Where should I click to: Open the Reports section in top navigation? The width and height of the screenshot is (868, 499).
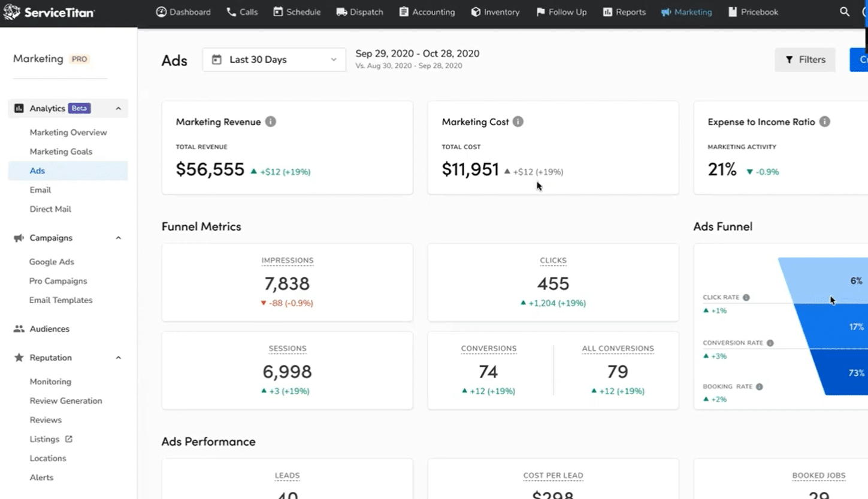[x=624, y=12]
